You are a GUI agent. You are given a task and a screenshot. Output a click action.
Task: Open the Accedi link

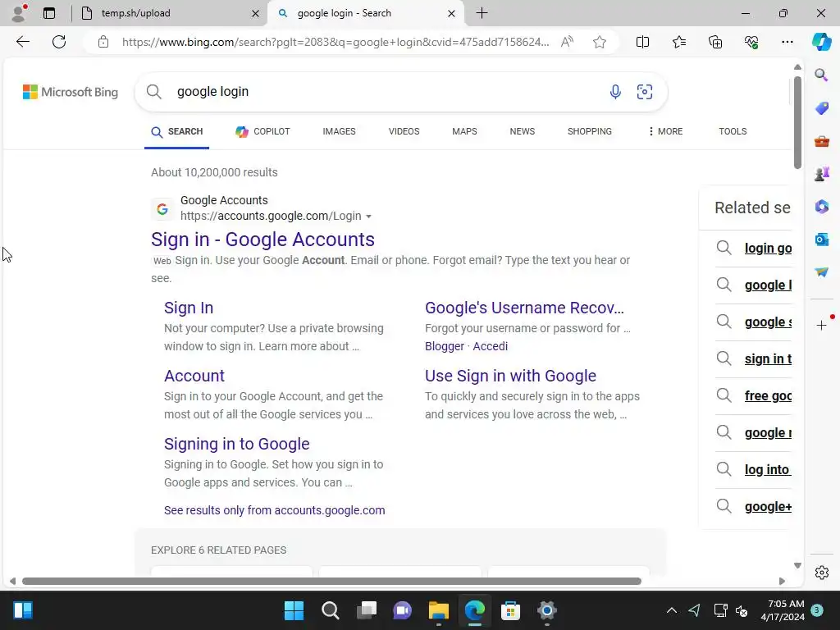[x=491, y=347]
